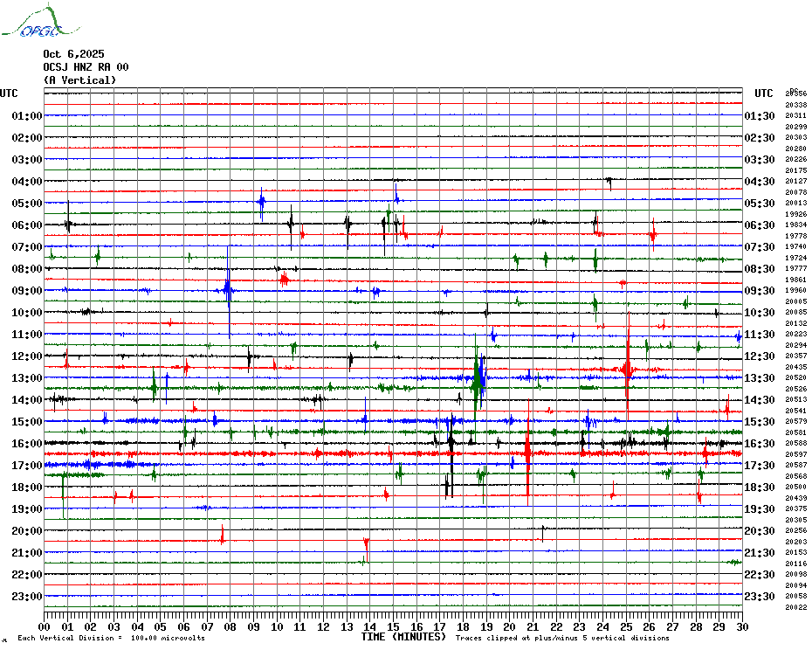Select the 16:30 label on right axis
The height and width of the screenshot is (650, 812).
[x=759, y=444]
